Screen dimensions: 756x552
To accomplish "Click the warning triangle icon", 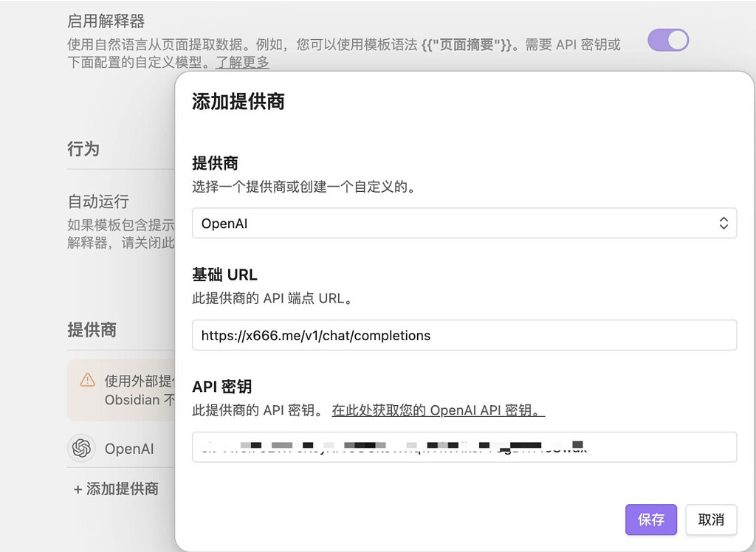I will 87,380.
